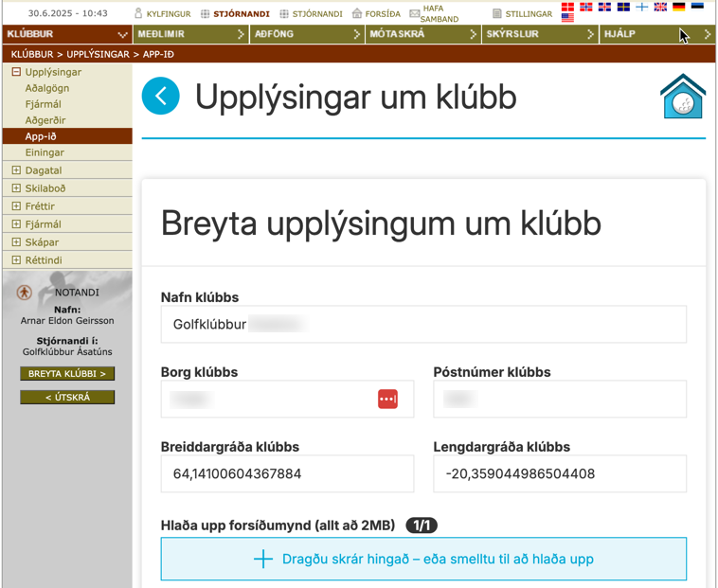Expand the top-level Fjármál section with plus
This screenshot has height=588, width=718.
click(x=16, y=223)
